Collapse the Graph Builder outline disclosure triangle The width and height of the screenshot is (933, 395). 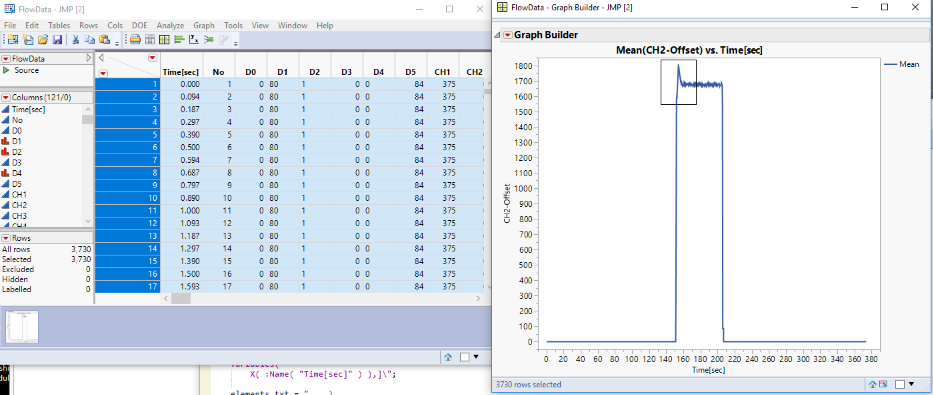[497, 35]
